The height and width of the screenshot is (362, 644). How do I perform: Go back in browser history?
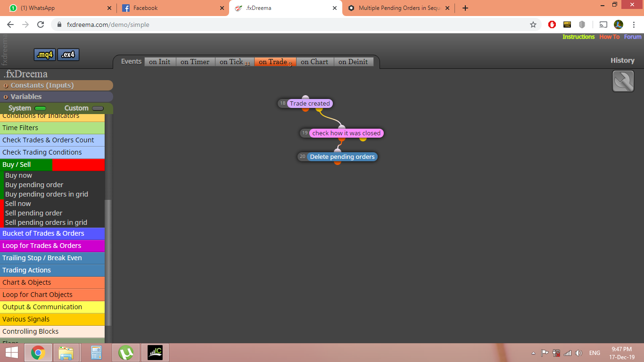[x=10, y=25]
